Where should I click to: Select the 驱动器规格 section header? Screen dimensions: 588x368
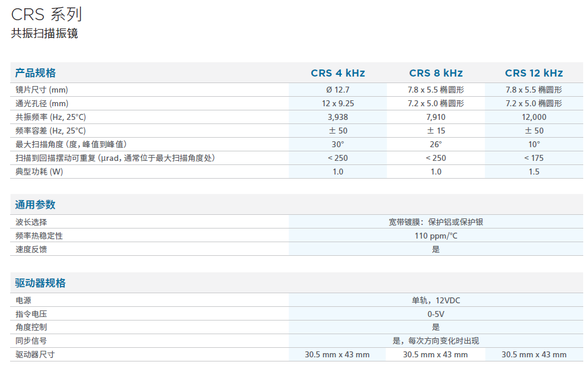(x=40, y=283)
